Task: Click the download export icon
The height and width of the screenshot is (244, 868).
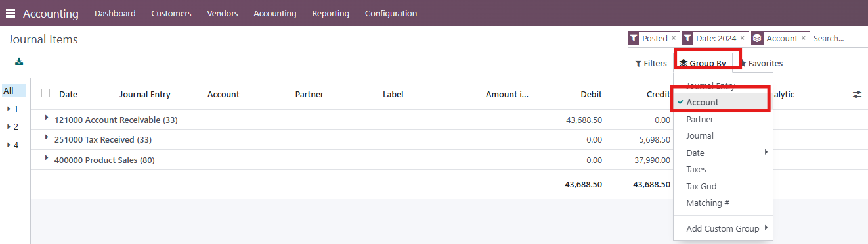Action: click(x=19, y=62)
